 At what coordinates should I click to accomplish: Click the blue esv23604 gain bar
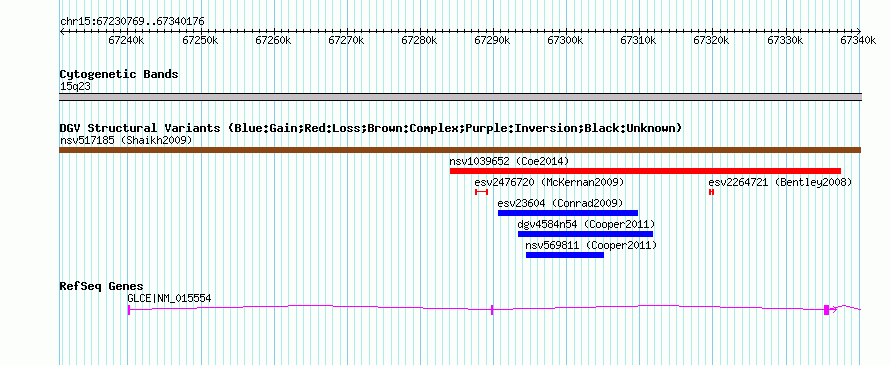click(568, 213)
